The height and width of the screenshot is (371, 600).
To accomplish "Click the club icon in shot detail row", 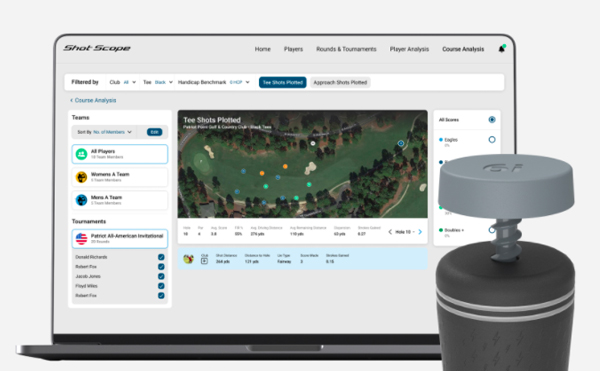I will [x=204, y=261].
